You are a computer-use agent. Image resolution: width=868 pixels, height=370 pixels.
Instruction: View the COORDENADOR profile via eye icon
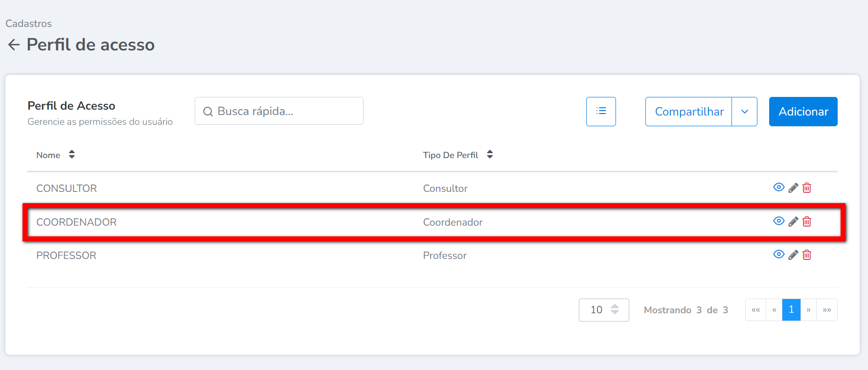tap(778, 221)
